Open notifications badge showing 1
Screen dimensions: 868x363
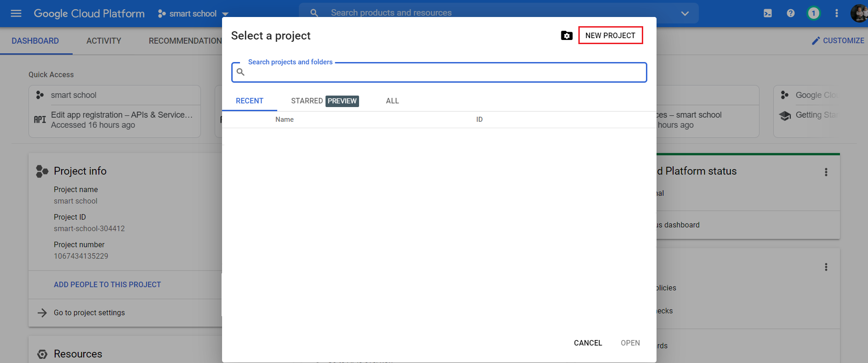(813, 13)
